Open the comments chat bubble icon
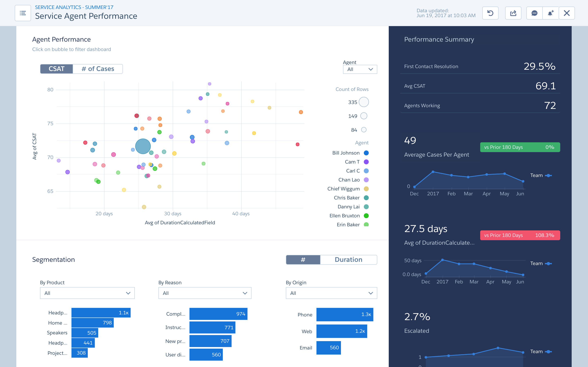Screen dimensions: 588x367 [x=534, y=13]
